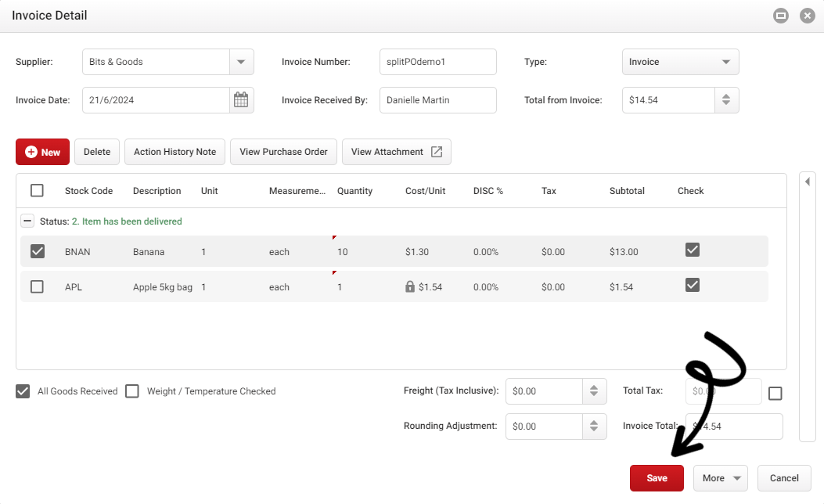This screenshot has height=504, width=824.
Task: Open the Invoice Date calendar picker
Action: click(x=241, y=100)
